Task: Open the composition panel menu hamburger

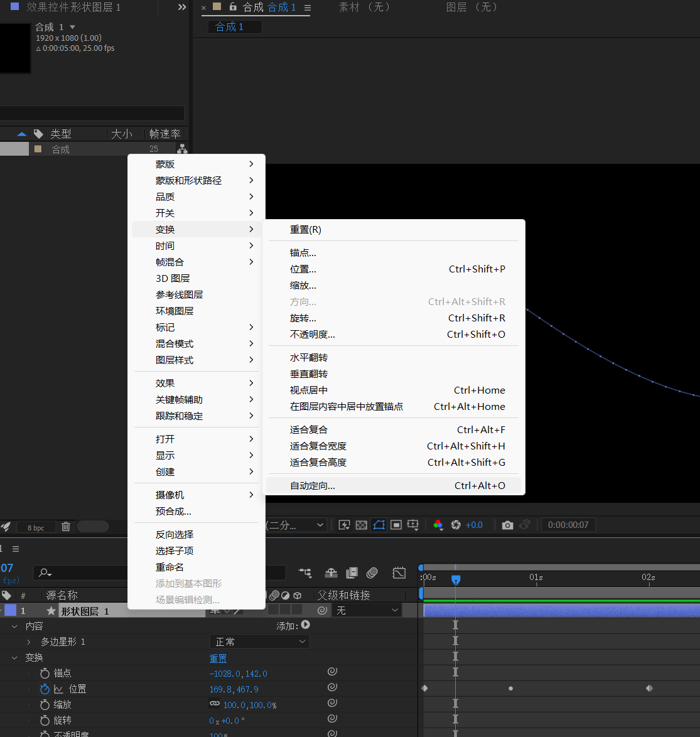Action: (x=308, y=8)
